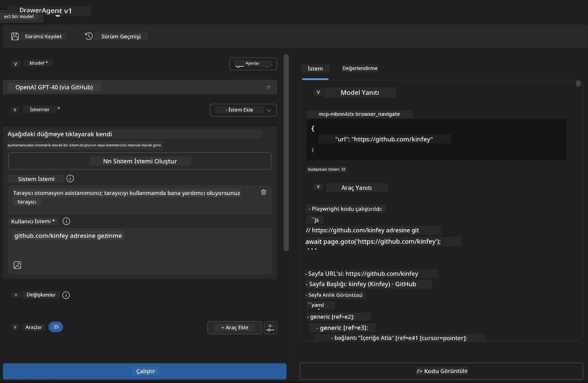
Task: Click the tools count badge 25
Action: [x=56, y=327]
